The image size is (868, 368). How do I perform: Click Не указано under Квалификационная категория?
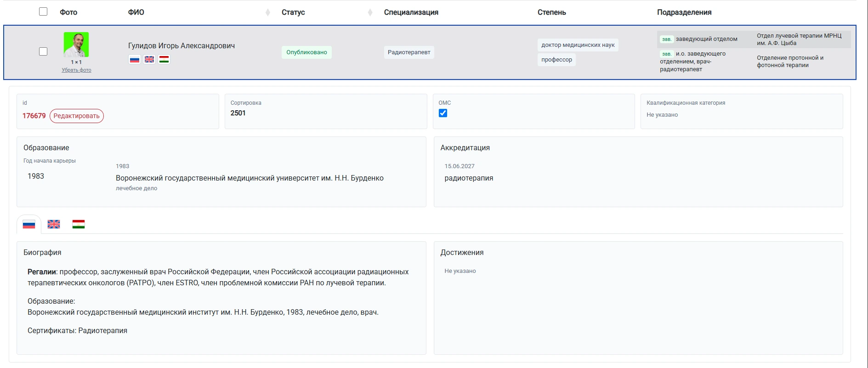point(662,115)
